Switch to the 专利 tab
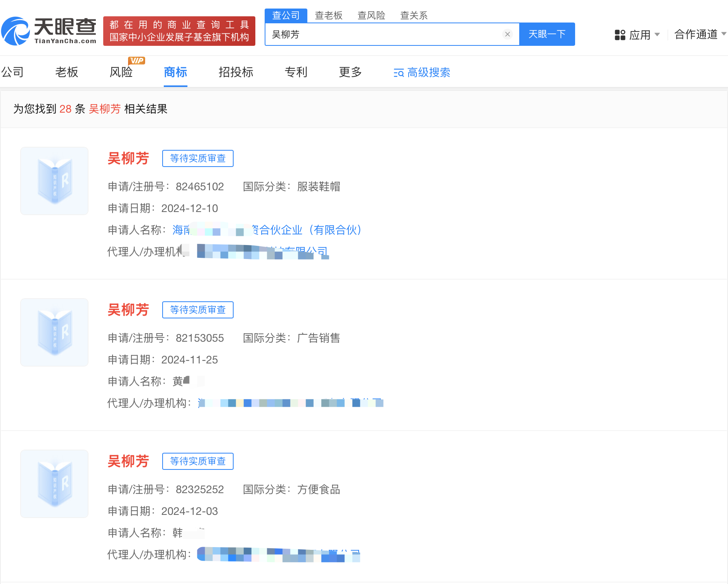Viewport: 728px width, 584px height. click(296, 72)
